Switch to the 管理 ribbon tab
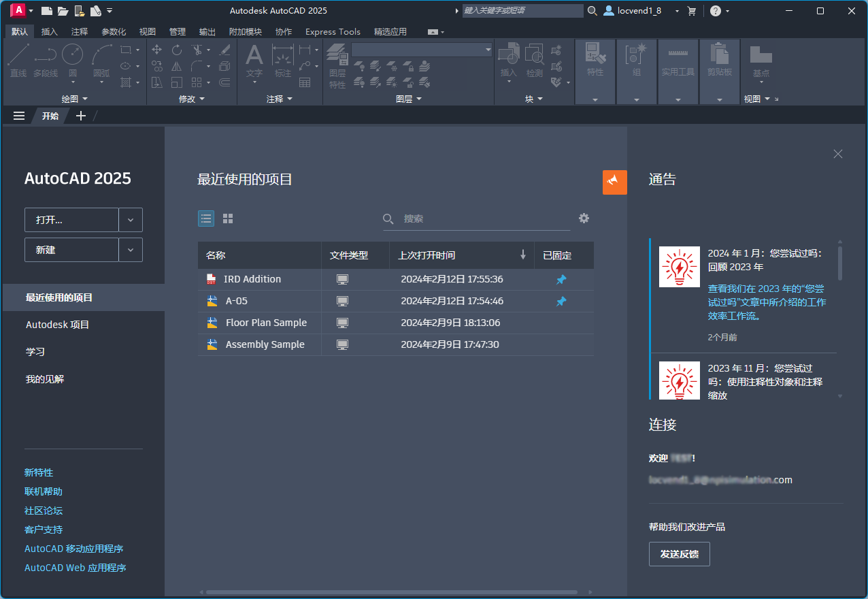 (x=178, y=32)
